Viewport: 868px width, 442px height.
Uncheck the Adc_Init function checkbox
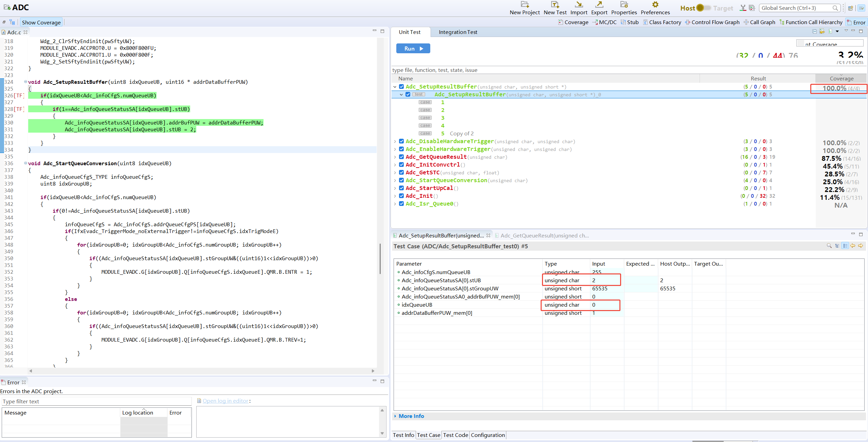point(401,196)
